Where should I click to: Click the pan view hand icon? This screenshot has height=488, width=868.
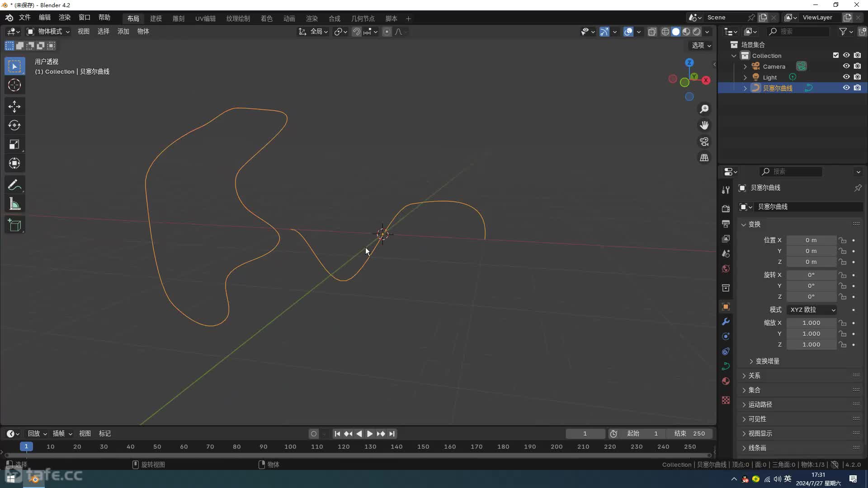point(704,125)
